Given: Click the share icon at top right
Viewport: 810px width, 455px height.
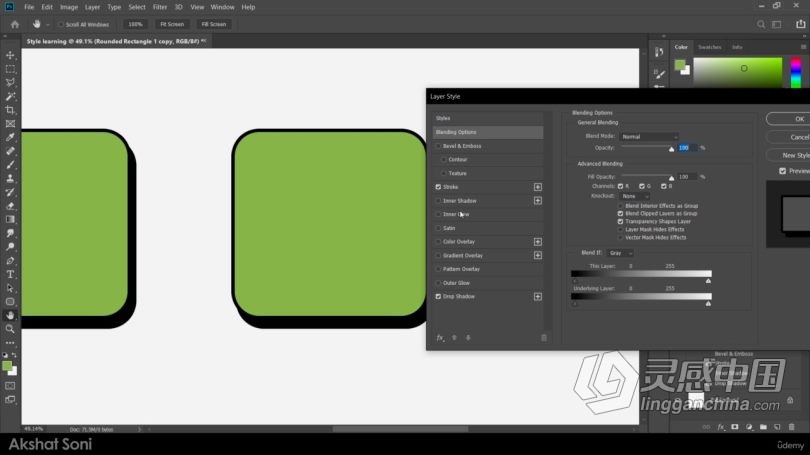Looking at the screenshot, I should point(800,24).
